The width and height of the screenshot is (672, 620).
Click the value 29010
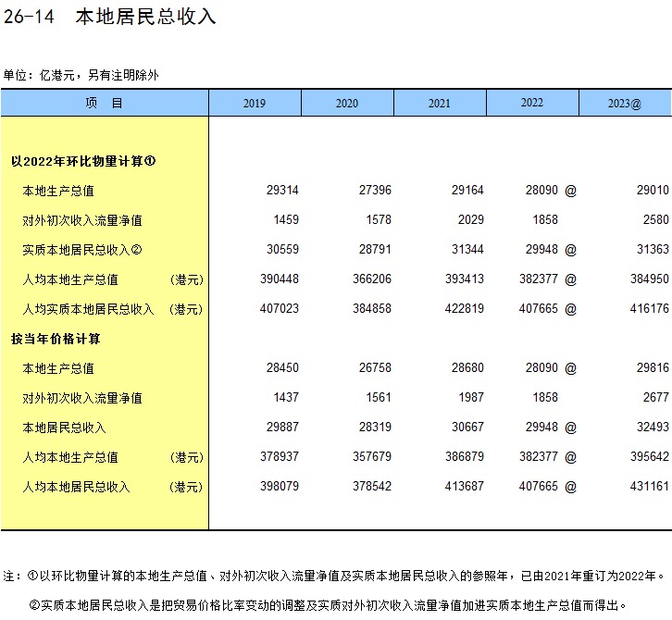pyautogui.click(x=653, y=191)
